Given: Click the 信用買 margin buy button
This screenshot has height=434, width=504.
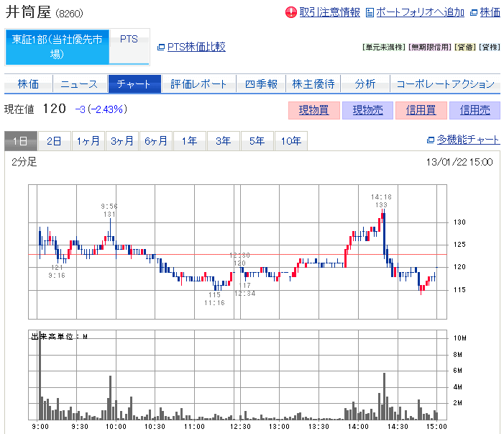Looking at the screenshot, I should 420,110.
